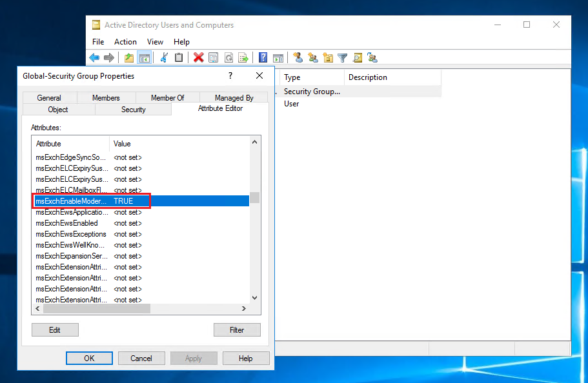Click the Filter funnel toolbar icon
Viewport: 588px width, 383px height.
pos(342,58)
